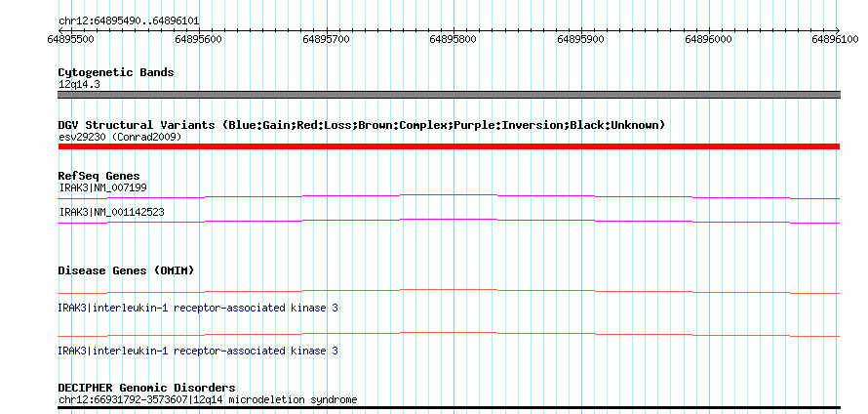Click ruler tick label 64896100
This screenshot has height=414, width=868.
coord(836,39)
